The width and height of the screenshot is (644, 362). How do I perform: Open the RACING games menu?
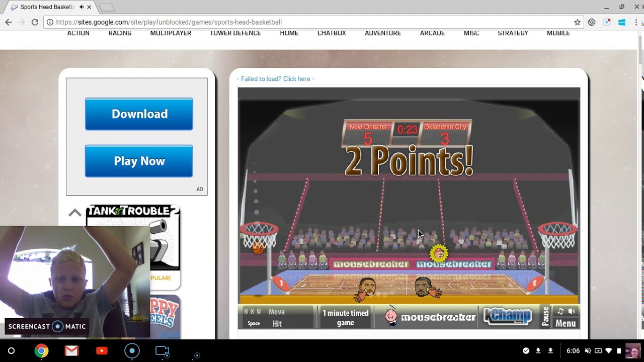tap(120, 33)
